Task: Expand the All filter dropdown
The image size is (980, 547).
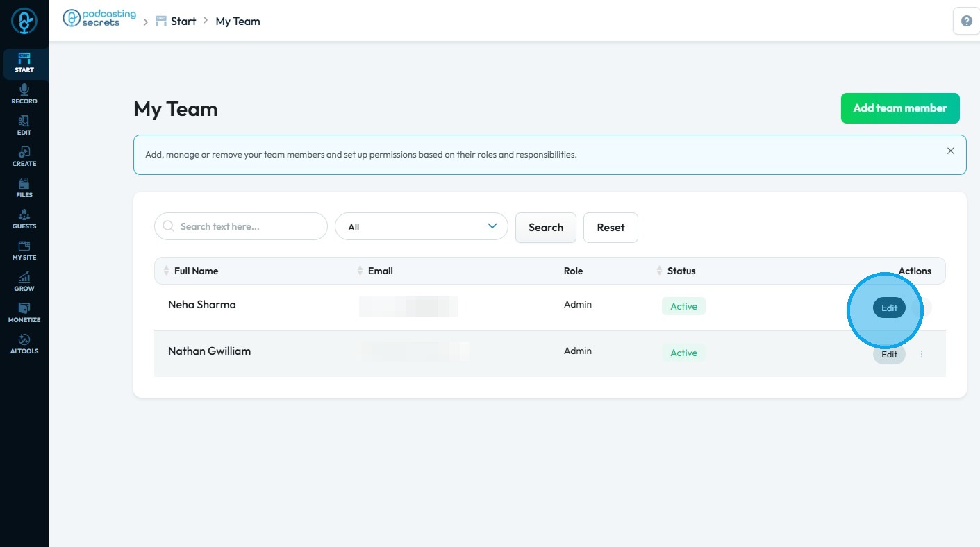Action: pyautogui.click(x=421, y=227)
